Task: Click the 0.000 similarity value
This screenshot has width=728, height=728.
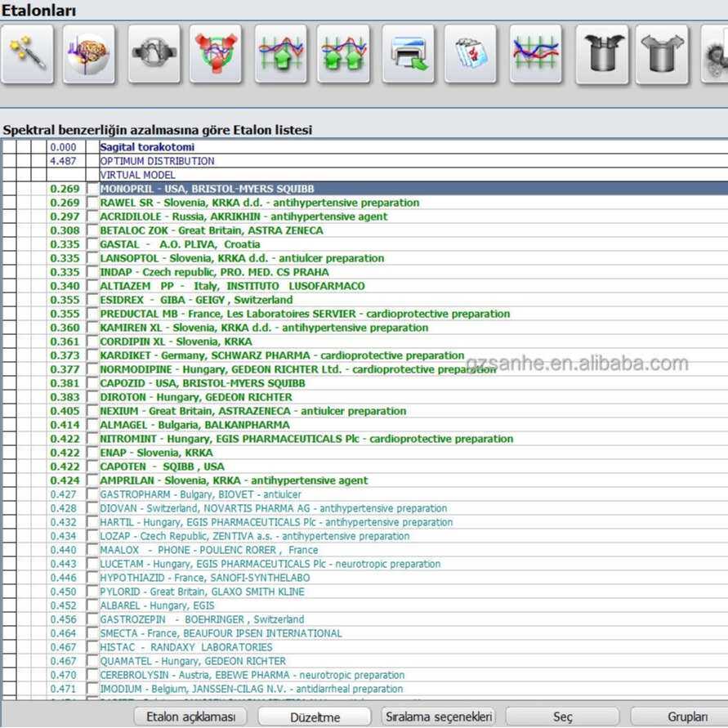Action: pos(63,147)
